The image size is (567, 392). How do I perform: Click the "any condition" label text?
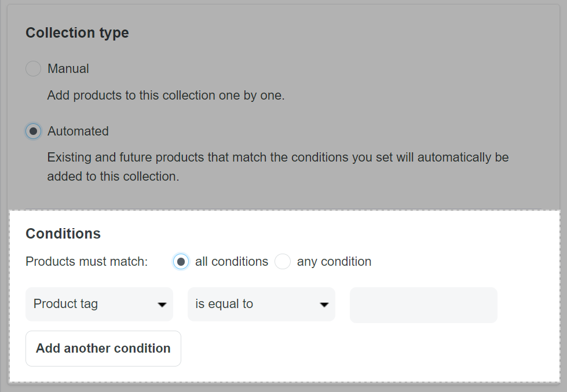coord(334,262)
